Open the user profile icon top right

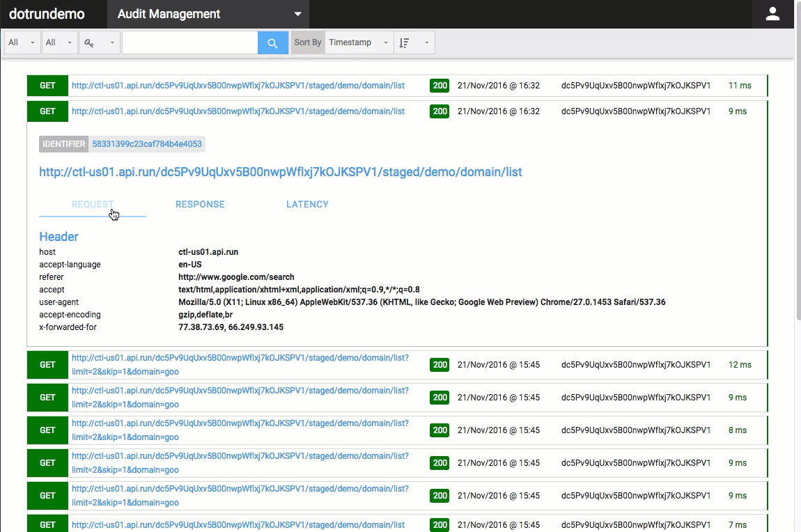click(772, 14)
